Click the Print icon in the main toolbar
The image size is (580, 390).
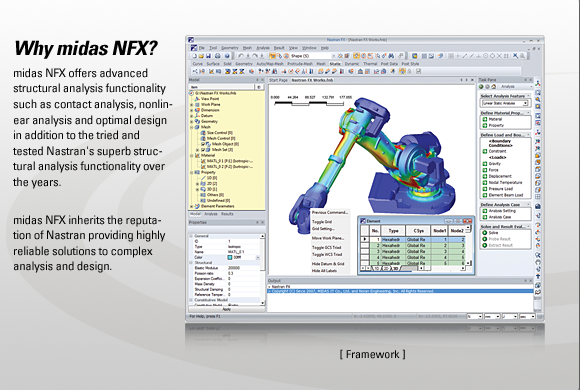coord(218,56)
